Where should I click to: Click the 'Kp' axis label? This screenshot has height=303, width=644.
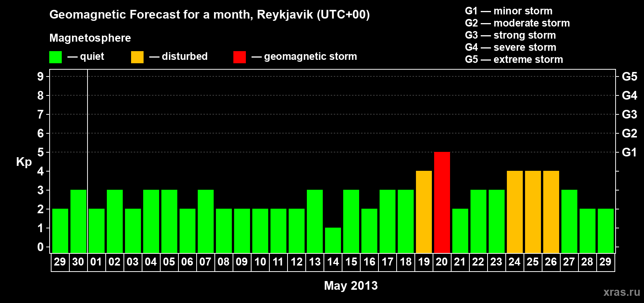click(x=24, y=162)
